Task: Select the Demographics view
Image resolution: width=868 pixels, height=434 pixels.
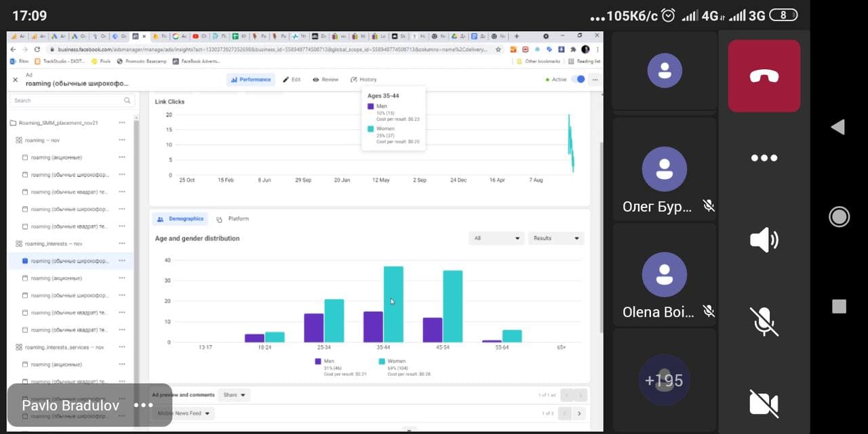Action: coord(180,219)
